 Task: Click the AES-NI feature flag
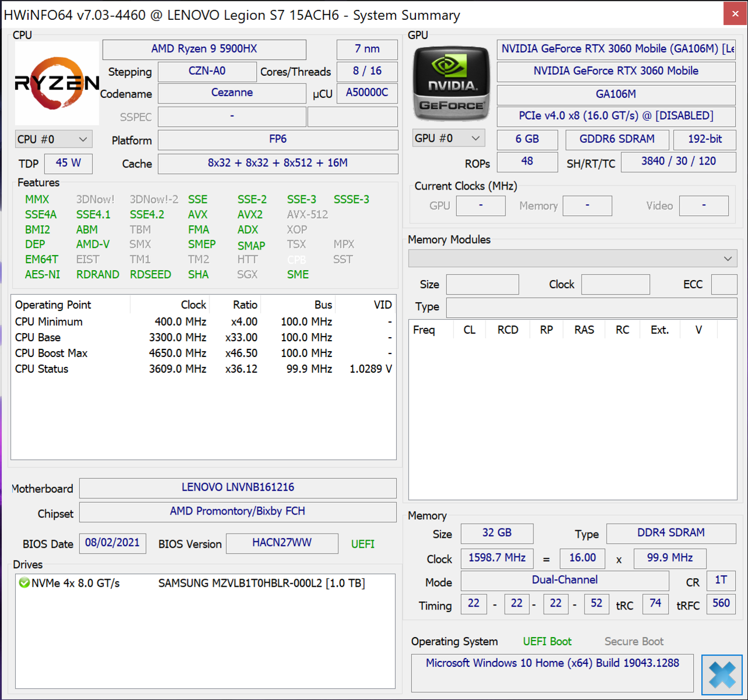(43, 275)
